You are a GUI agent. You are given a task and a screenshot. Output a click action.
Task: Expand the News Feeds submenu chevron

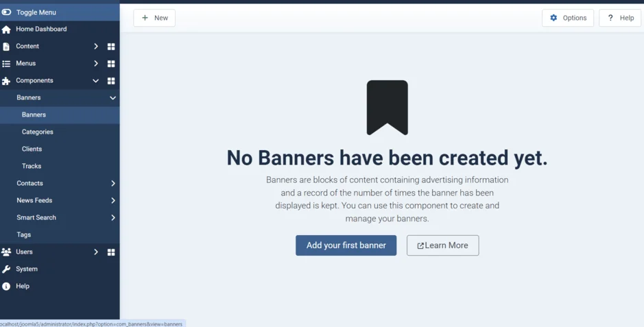pos(113,201)
